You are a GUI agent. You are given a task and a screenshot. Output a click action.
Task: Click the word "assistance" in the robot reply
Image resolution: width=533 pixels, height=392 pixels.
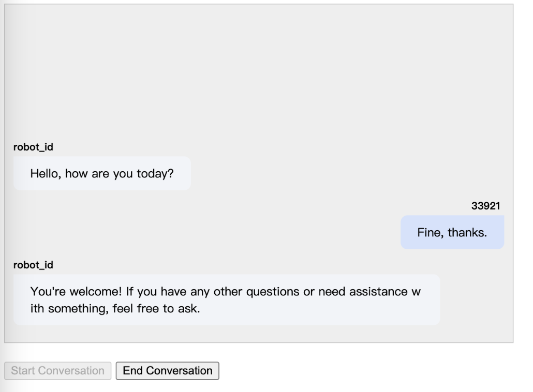point(378,292)
